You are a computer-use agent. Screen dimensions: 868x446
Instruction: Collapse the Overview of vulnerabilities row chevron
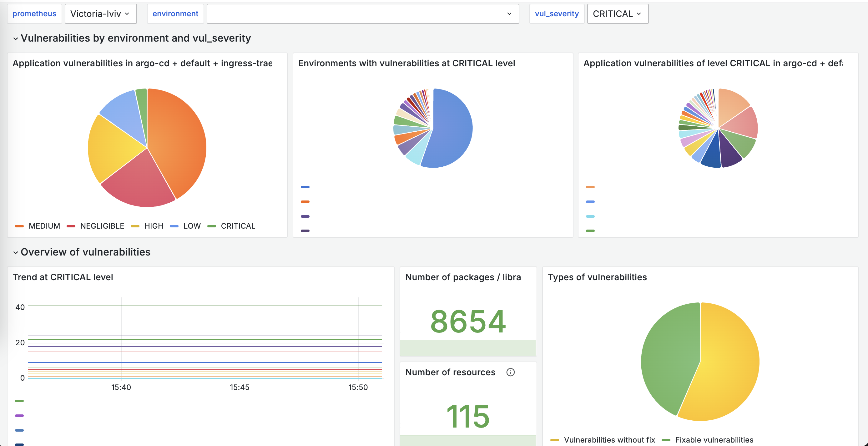click(16, 252)
